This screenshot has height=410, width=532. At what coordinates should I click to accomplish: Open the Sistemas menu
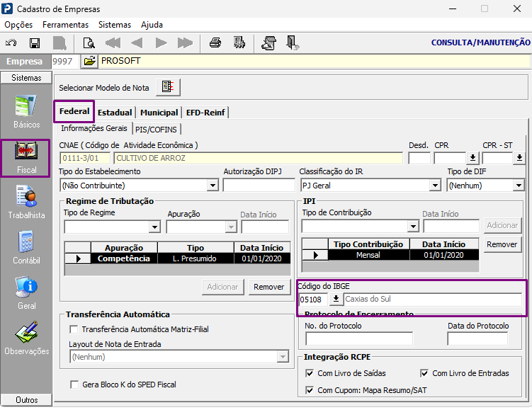coord(115,25)
